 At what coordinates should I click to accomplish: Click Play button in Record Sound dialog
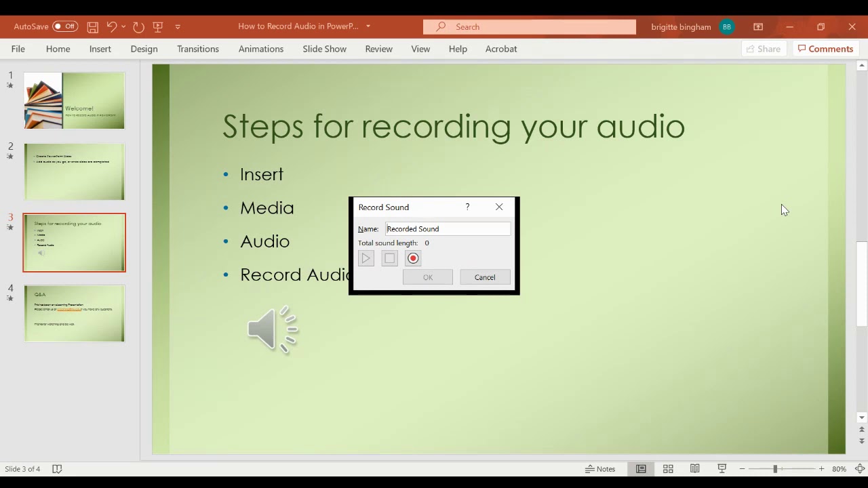[366, 258]
